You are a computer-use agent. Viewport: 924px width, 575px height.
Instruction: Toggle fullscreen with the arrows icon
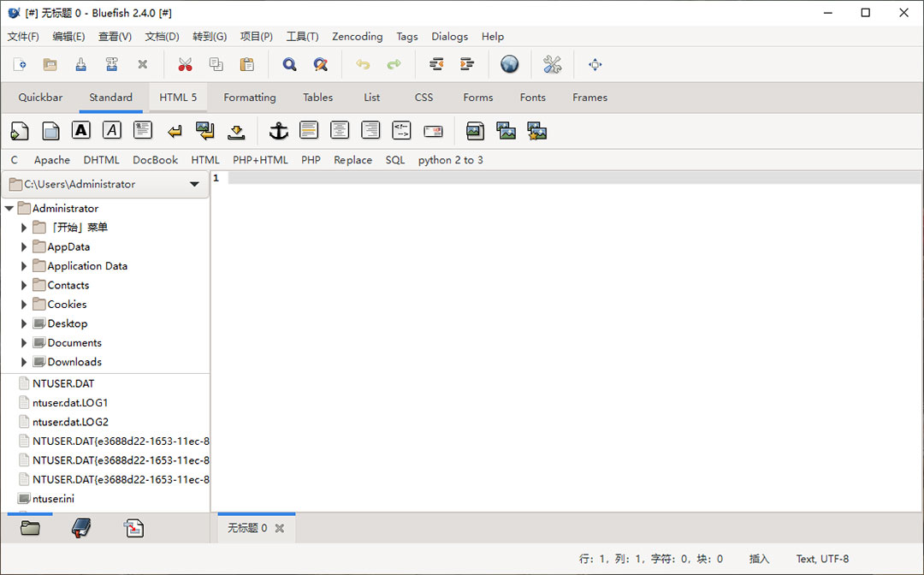595,65
